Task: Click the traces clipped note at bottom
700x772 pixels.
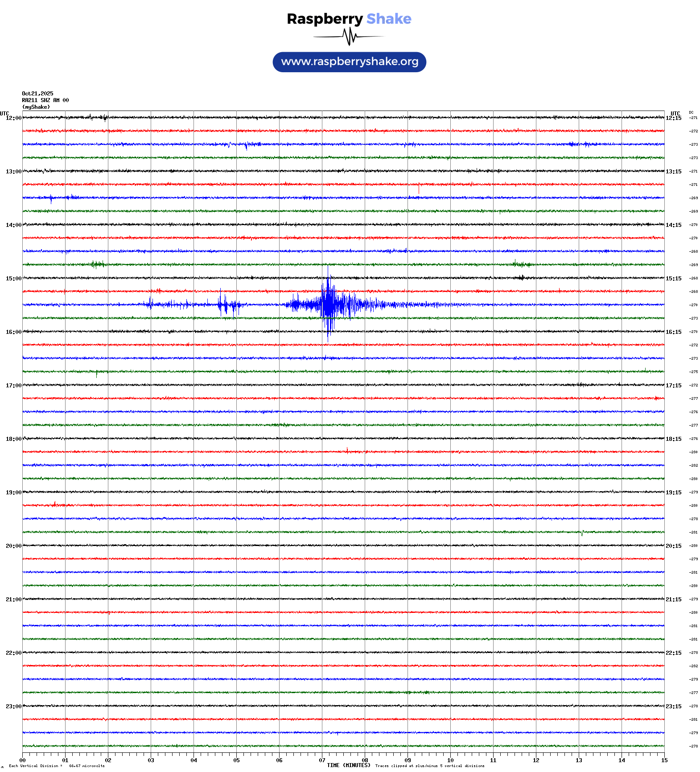Action: click(x=430, y=766)
